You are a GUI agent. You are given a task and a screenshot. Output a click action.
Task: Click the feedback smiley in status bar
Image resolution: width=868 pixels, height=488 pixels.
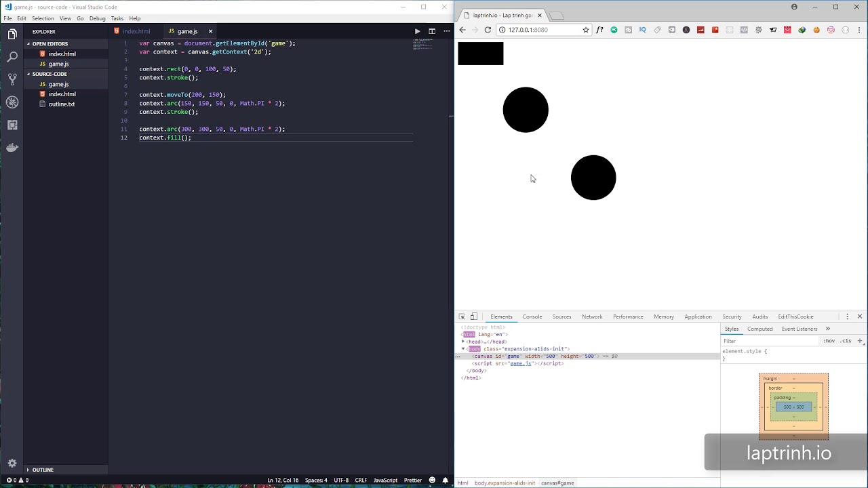tap(432, 480)
